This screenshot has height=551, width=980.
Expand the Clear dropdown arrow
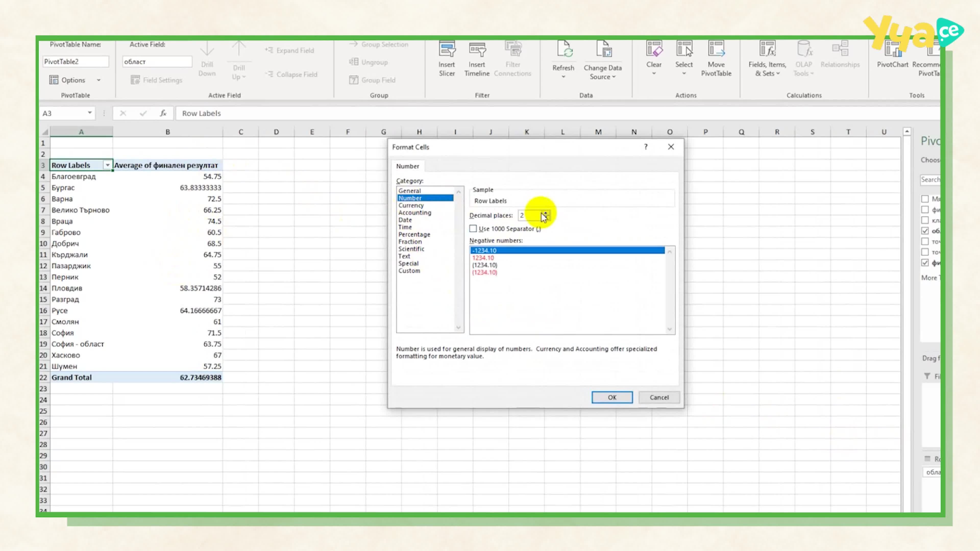pyautogui.click(x=654, y=73)
